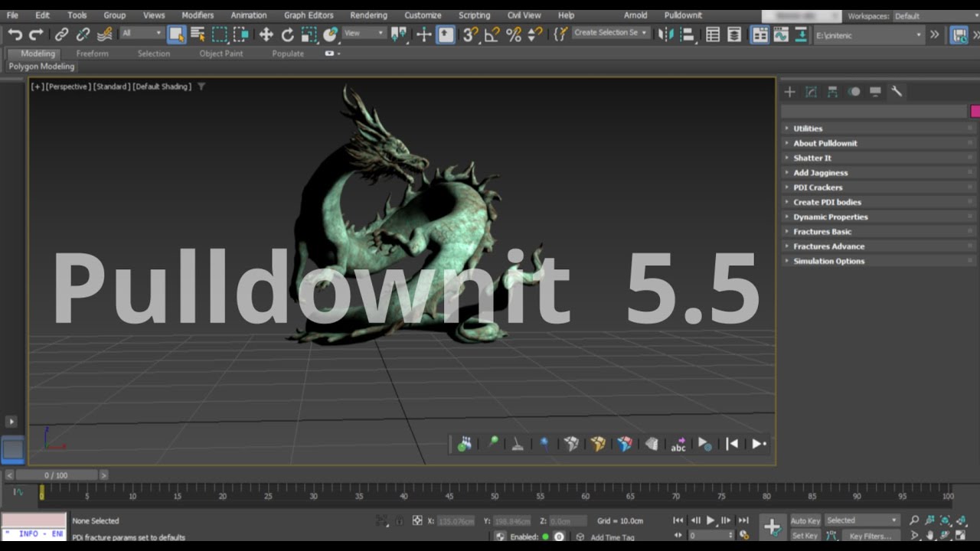Open the selection filter All dropdown
The width and height of the screenshot is (980, 551).
click(x=142, y=34)
